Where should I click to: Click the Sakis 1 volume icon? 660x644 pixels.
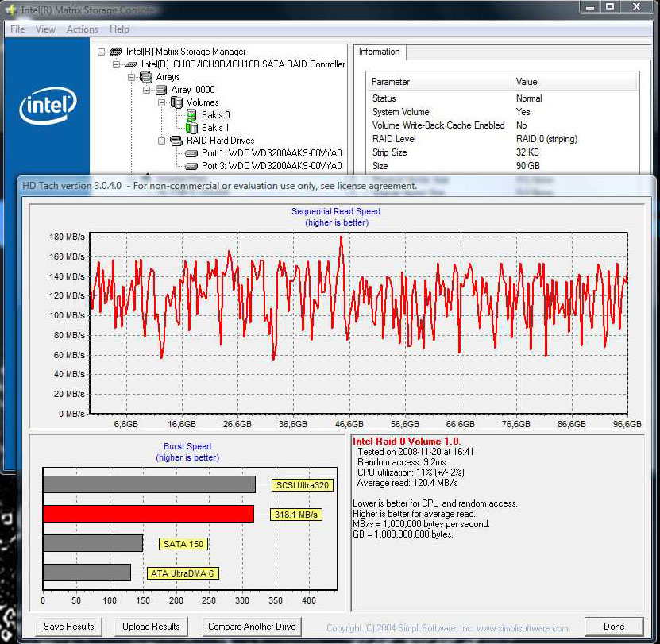(191, 128)
